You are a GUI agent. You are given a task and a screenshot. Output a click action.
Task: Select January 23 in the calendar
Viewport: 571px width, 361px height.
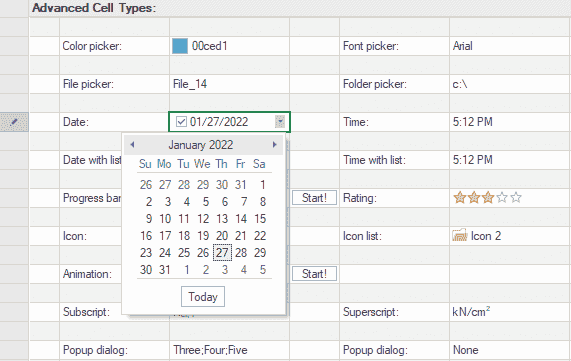pos(146,253)
